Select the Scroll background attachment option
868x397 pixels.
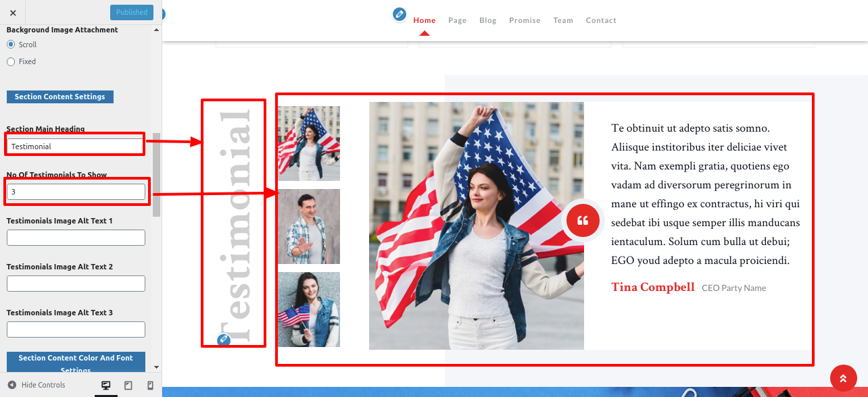(x=11, y=45)
